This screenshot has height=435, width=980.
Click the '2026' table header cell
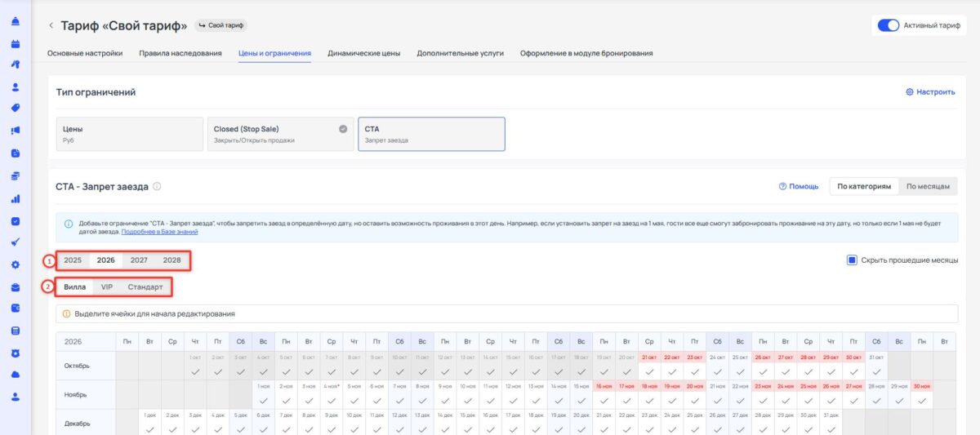(x=86, y=341)
